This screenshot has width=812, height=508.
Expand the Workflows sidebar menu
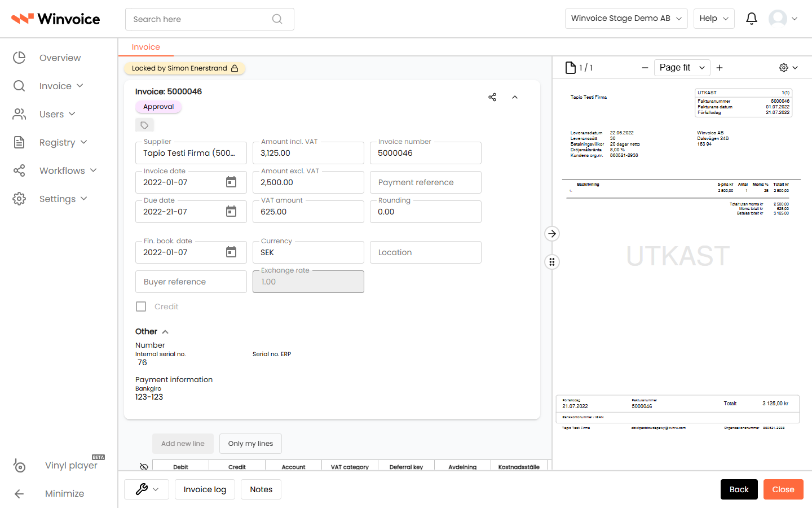[x=62, y=170]
